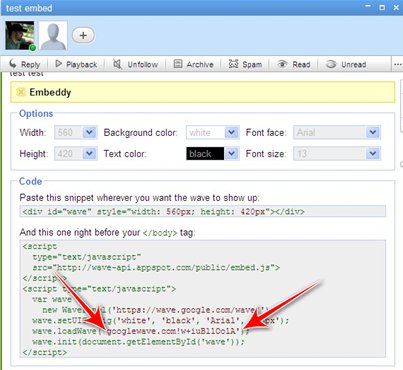Click the embed.js script src line
Screen dimensions: 403x370
click(x=156, y=267)
